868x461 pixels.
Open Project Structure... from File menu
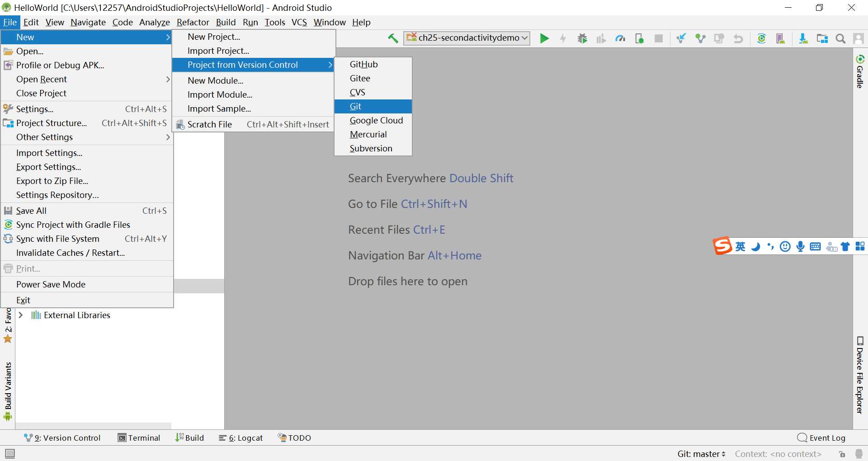click(x=87, y=123)
